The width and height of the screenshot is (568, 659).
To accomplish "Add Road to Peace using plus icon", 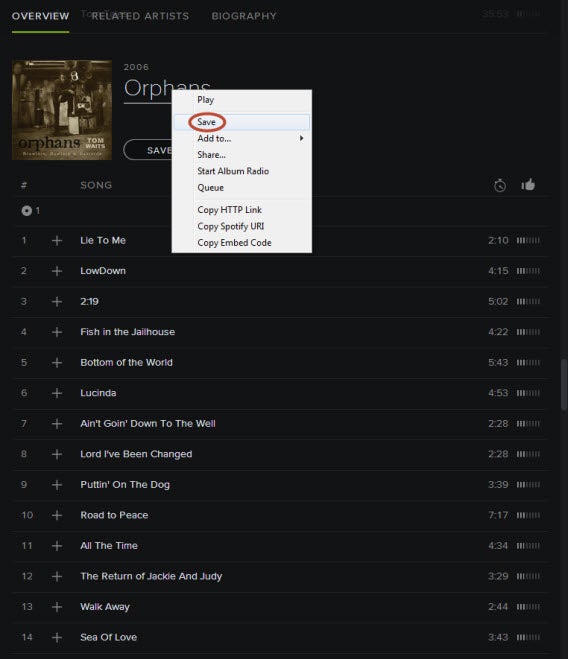I will click(57, 515).
